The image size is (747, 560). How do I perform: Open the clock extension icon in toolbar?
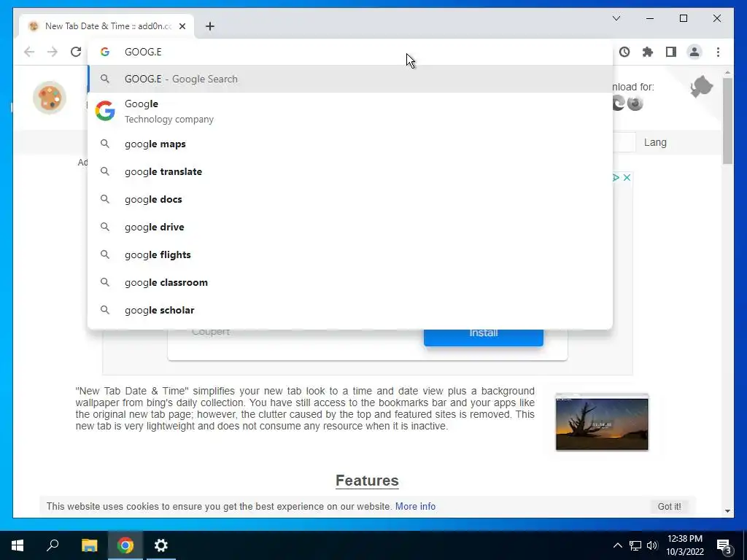[624, 52]
